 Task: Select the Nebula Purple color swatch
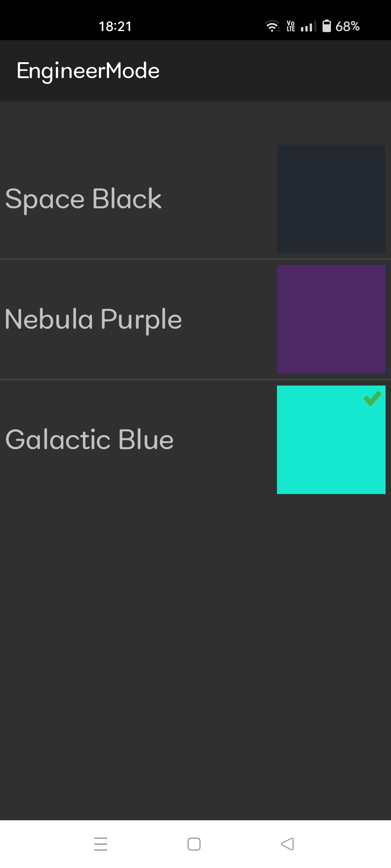pyautogui.click(x=331, y=319)
